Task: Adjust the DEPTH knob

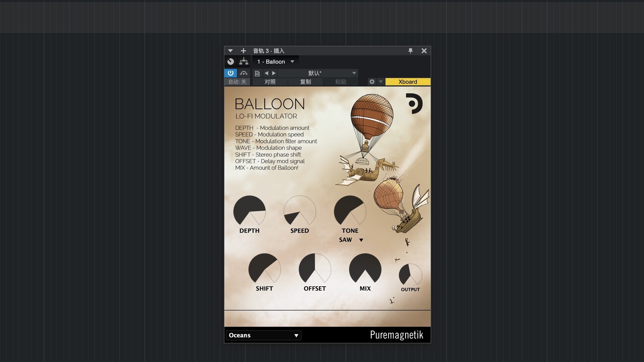Action: point(250,211)
